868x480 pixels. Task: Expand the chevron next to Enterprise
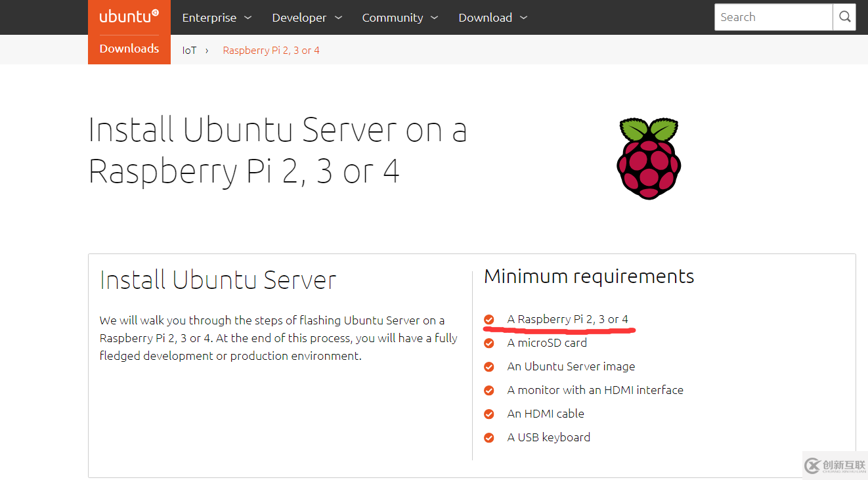248,18
